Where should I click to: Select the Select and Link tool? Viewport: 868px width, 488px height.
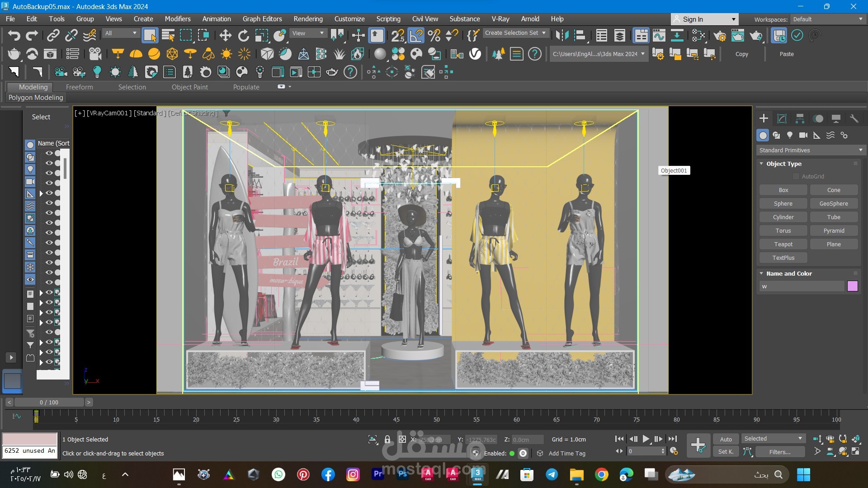pos(53,35)
